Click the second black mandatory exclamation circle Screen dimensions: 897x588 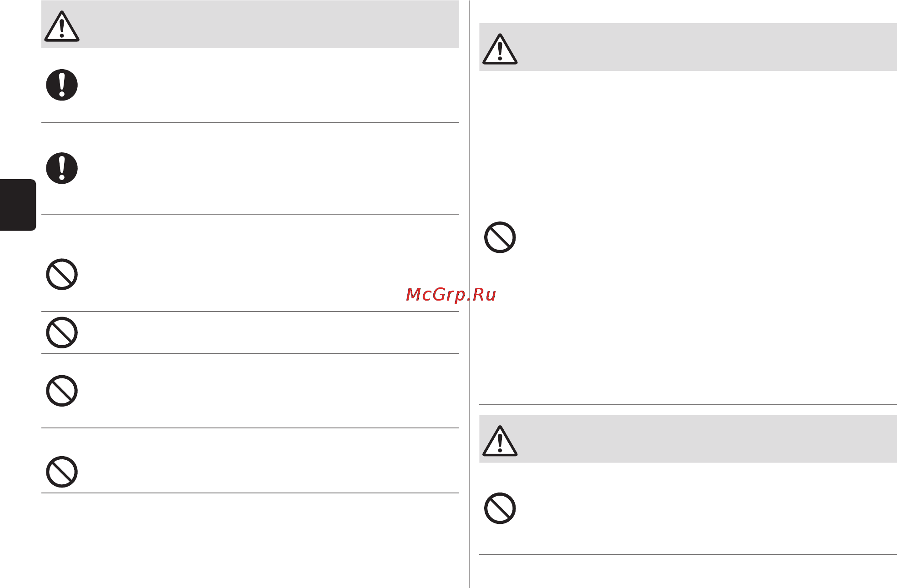(x=62, y=168)
